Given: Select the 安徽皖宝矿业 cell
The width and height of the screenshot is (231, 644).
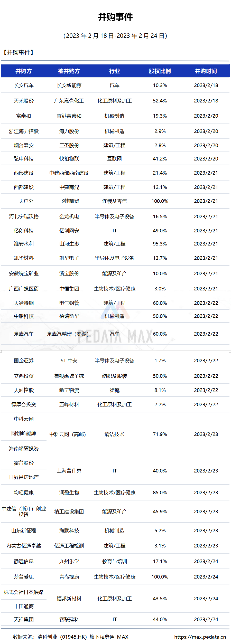Looking at the screenshot, I should 24,274.
